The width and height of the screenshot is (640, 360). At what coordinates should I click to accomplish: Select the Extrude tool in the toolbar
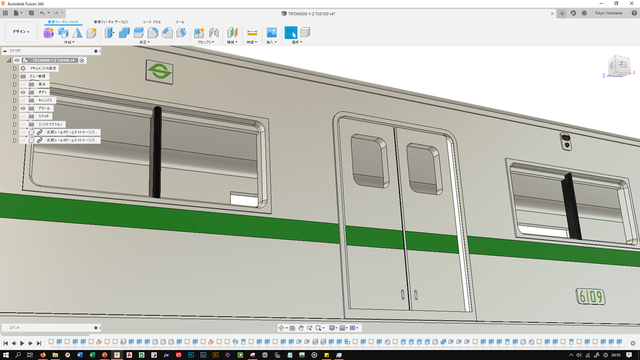point(63,33)
